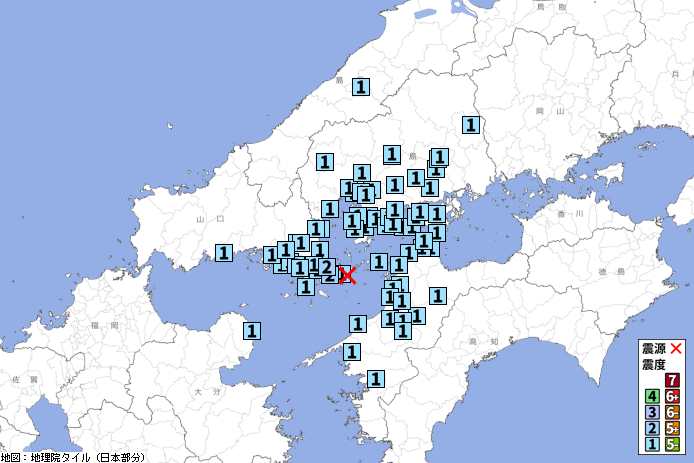Select the northernmost intensity 1 marker in Shimane
This screenshot has height=463, width=694.
click(360, 87)
